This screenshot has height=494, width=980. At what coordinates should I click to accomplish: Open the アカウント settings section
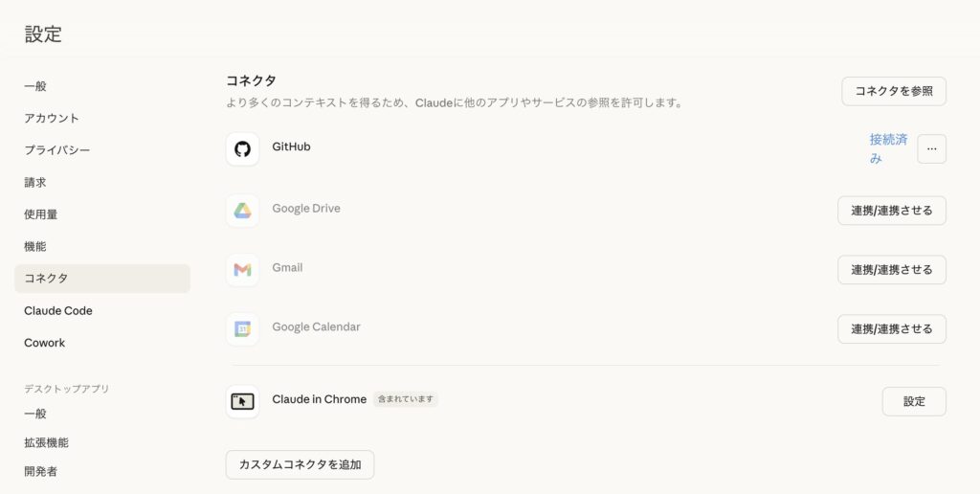pyautogui.click(x=52, y=118)
